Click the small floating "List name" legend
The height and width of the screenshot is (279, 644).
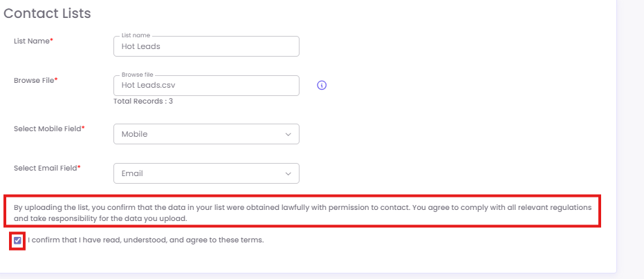136,35
